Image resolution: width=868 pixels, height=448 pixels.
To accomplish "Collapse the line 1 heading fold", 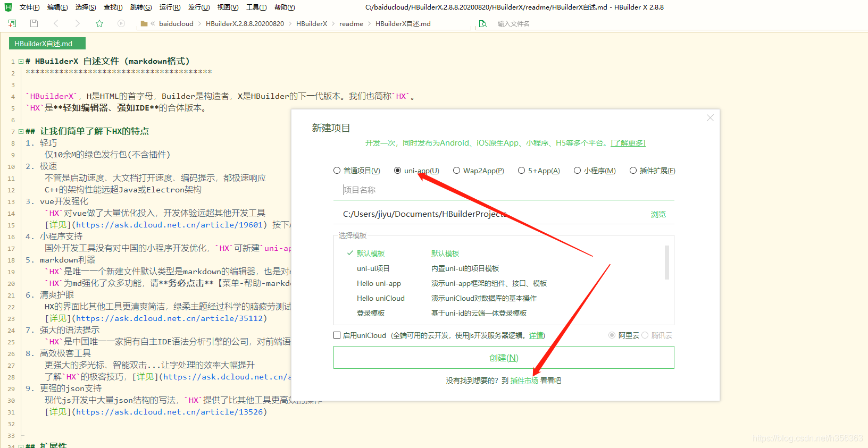I will (x=21, y=62).
